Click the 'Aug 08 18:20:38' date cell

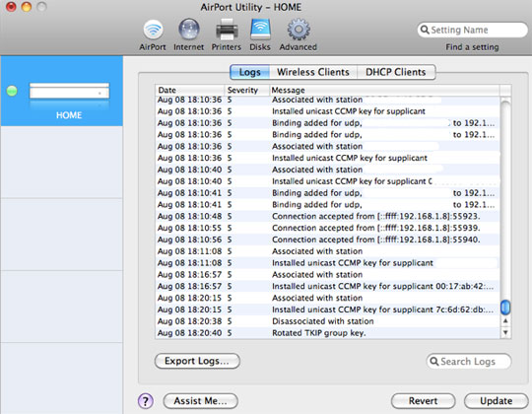(x=190, y=321)
